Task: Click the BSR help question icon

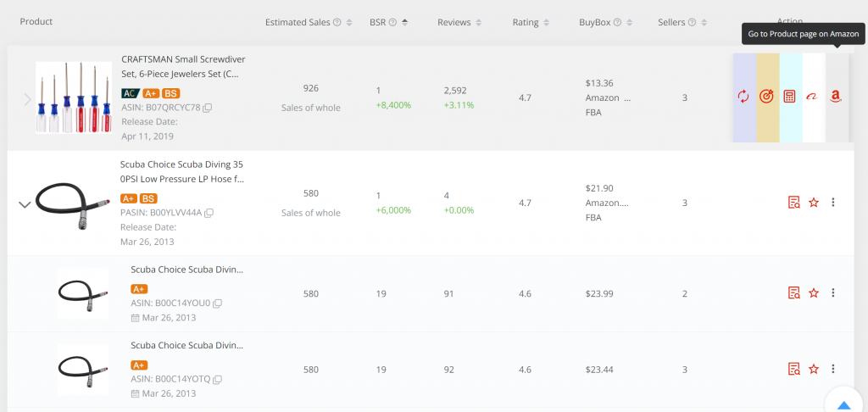Action: [x=392, y=23]
